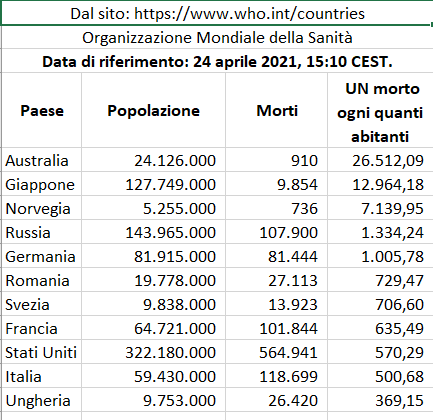Select Norvegia deaths cell showing 736
Image resolution: width=433 pixels, height=420 pixels.
tap(277, 208)
